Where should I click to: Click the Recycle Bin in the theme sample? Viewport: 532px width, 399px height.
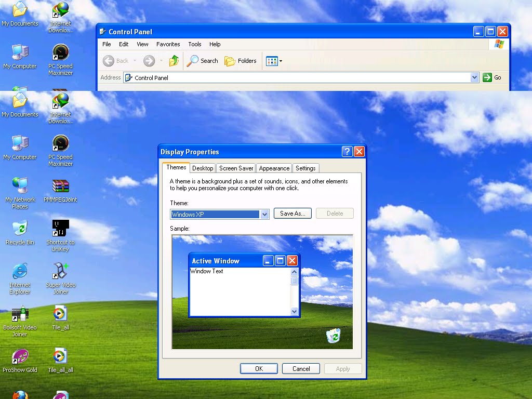pos(333,335)
